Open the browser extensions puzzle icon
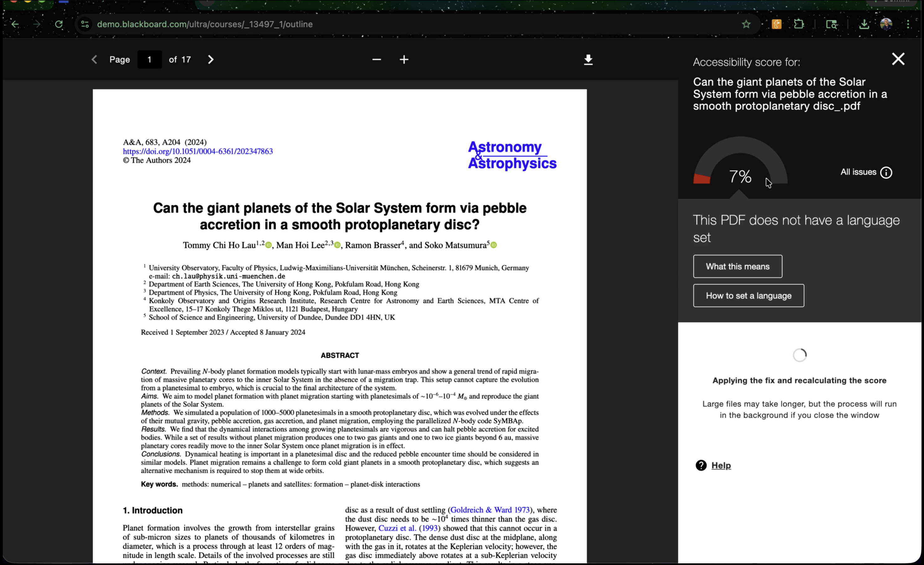 click(x=799, y=24)
